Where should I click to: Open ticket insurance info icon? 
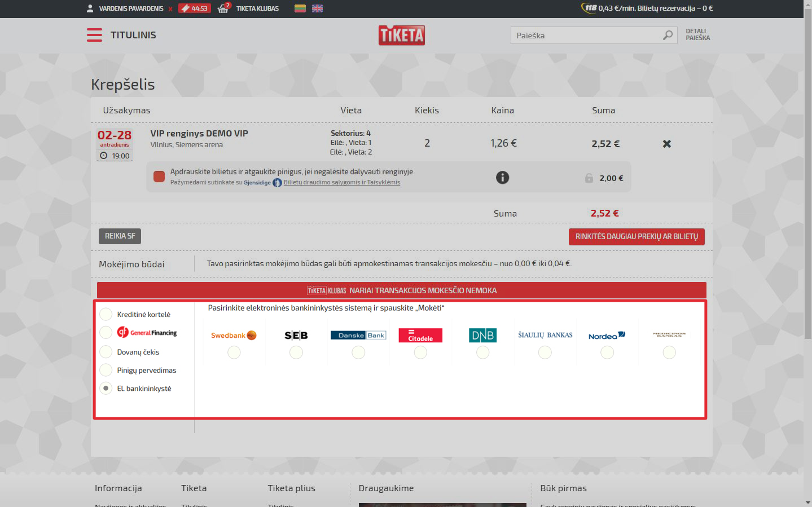[502, 178]
